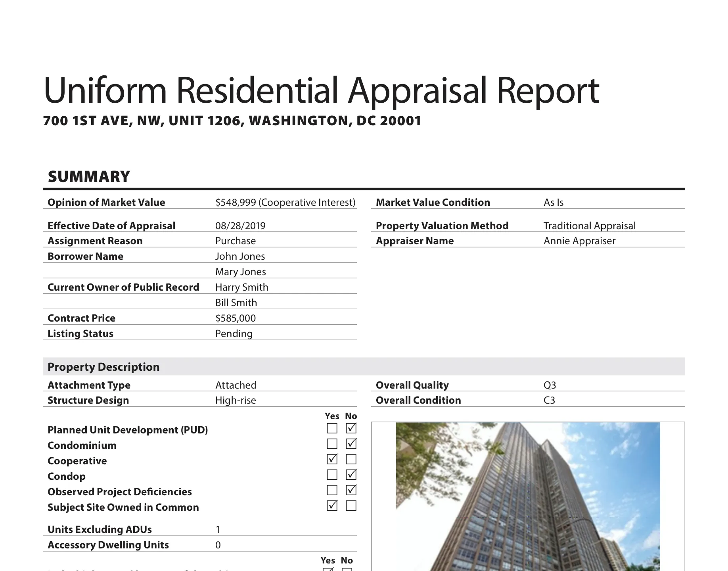Viewport: 728px width, 571px height.
Task: Click the Opinion of Market Value label
Action: point(106,203)
